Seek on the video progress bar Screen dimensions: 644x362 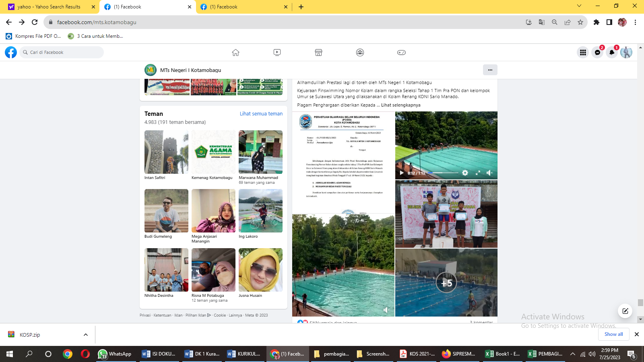pos(443,173)
